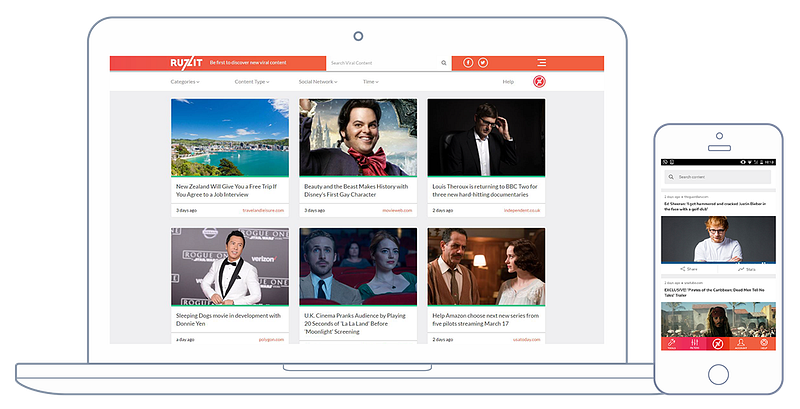Click the Search Viral Content field
The height and width of the screenshot is (409, 800).
(x=389, y=63)
